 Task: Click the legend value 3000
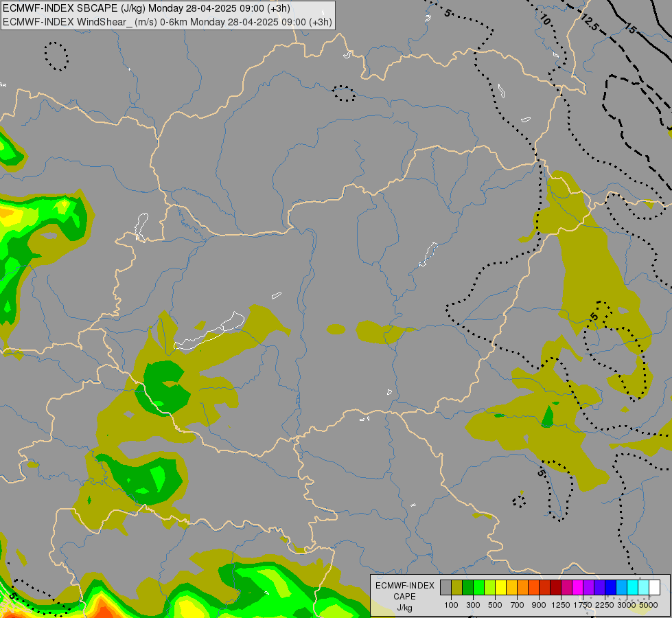click(626, 605)
